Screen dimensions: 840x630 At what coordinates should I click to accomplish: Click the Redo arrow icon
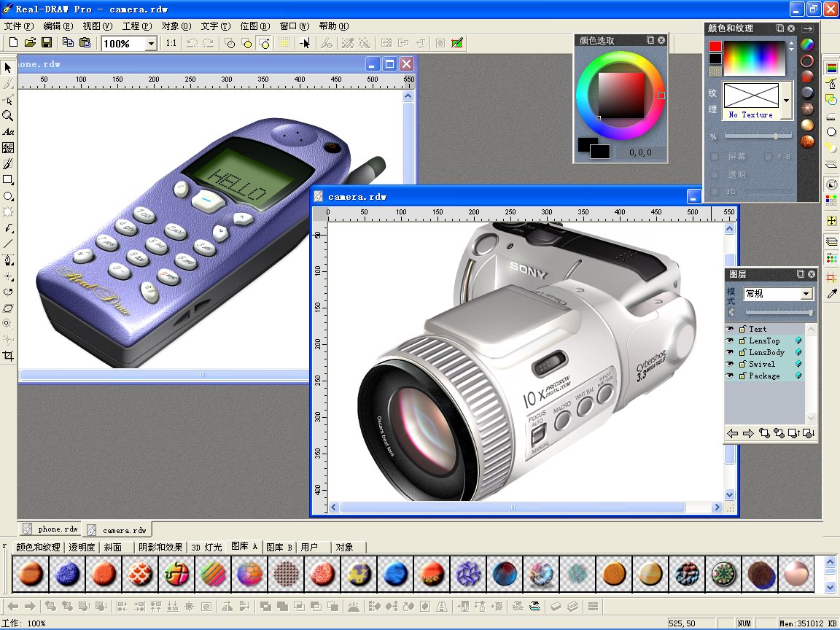point(208,43)
